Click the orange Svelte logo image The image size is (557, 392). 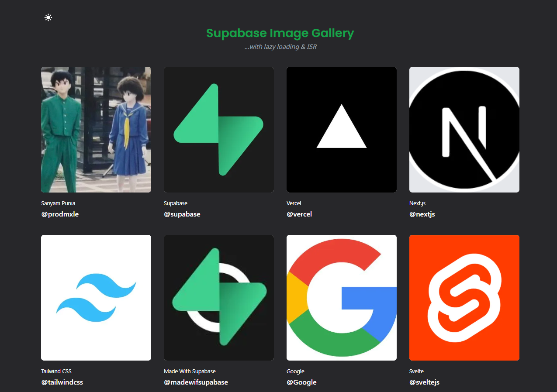point(464,297)
